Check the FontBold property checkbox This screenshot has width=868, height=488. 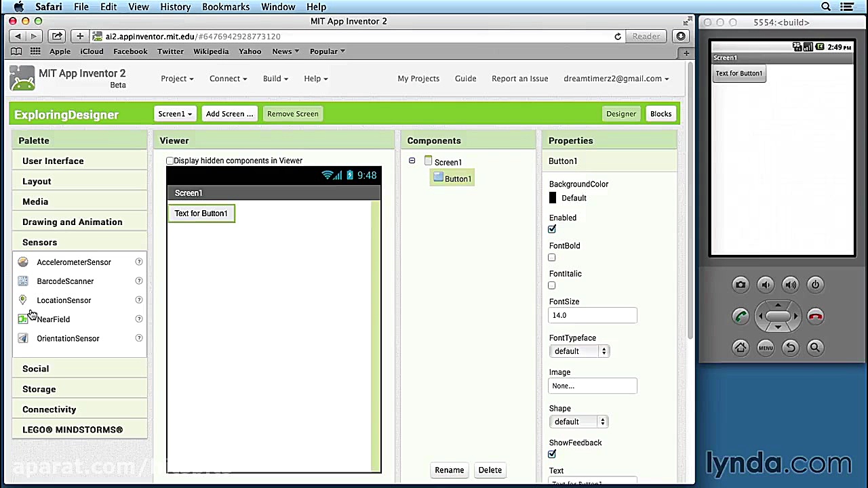click(x=552, y=258)
